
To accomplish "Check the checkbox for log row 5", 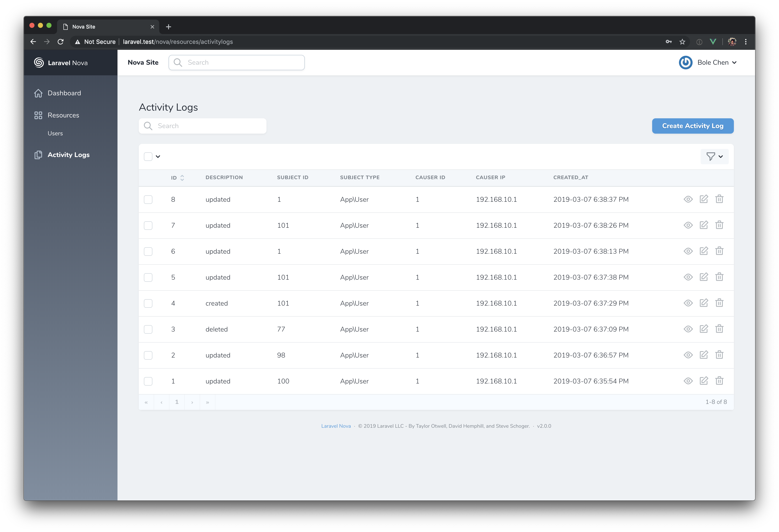I will pos(148,277).
